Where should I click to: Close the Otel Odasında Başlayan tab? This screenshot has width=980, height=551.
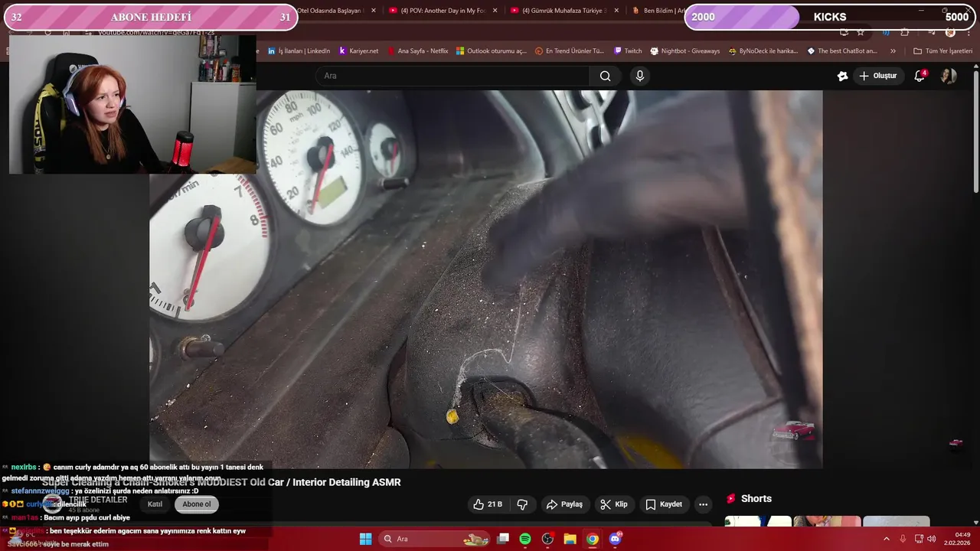click(x=374, y=11)
